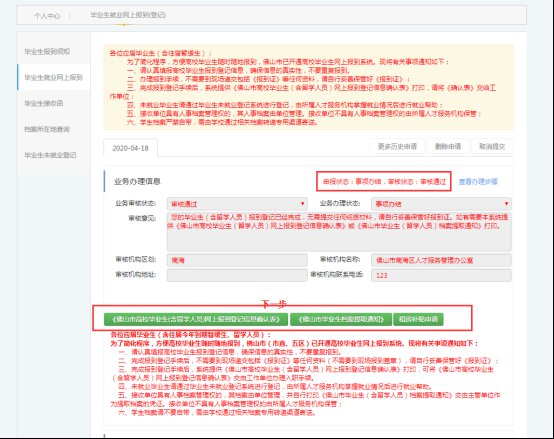Click the empty 审核机构地址 field
The image size is (554, 439).
click(x=237, y=275)
